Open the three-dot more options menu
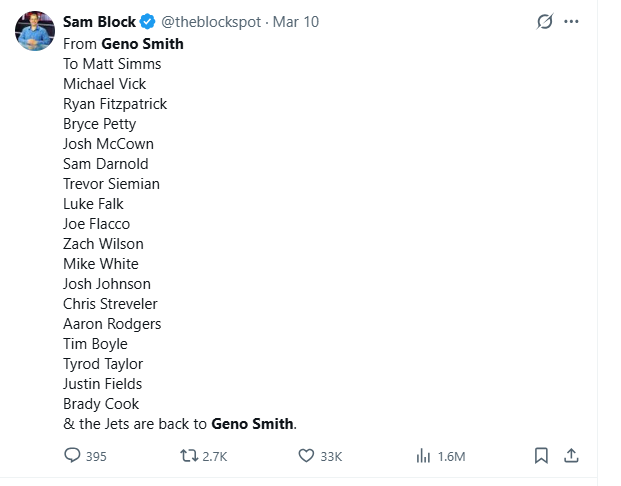 pyautogui.click(x=571, y=22)
